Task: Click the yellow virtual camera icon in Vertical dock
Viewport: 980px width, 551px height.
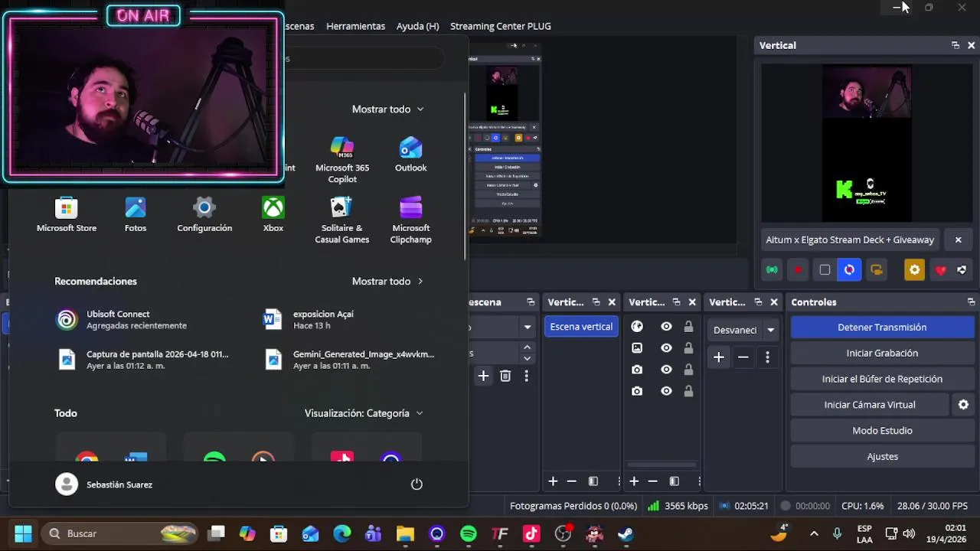Action: [x=876, y=269]
